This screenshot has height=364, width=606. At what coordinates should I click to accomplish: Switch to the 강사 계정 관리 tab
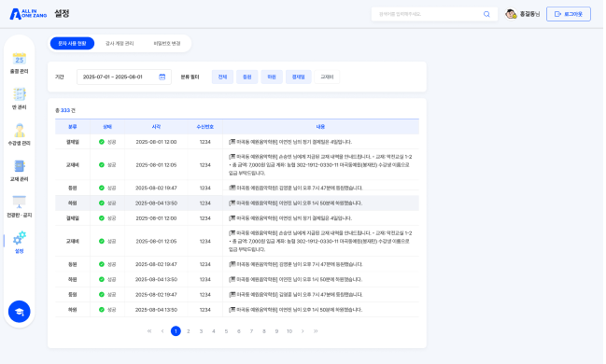point(120,43)
